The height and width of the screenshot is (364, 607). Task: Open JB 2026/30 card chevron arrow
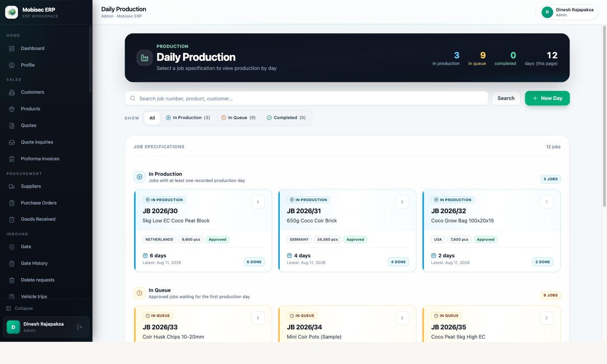tap(258, 202)
